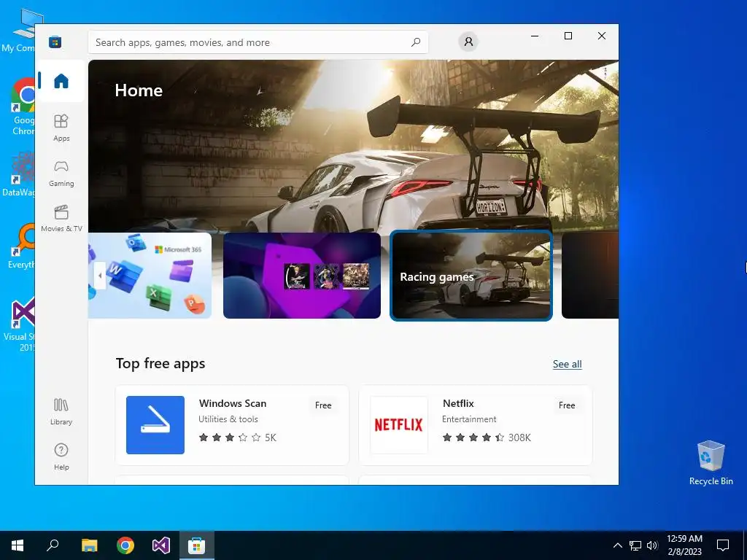Select the purple anime collection carousel thumbnail
Viewport: 747px width, 560px height.
click(x=302, y=275)
